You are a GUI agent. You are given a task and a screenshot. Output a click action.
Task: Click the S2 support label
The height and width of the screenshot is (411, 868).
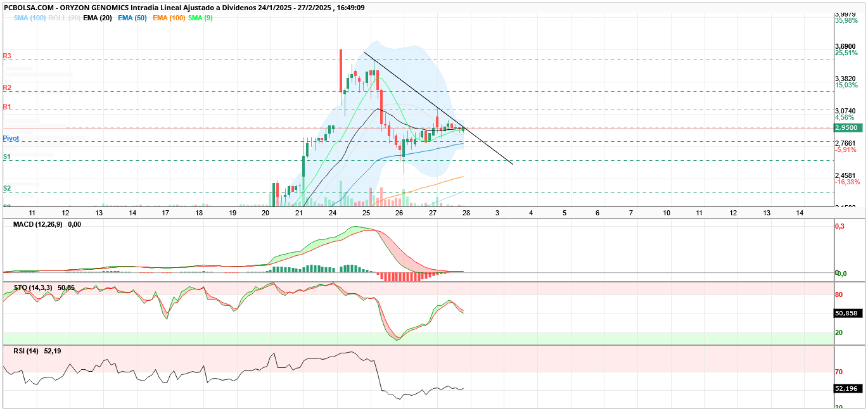pos(7,188)
